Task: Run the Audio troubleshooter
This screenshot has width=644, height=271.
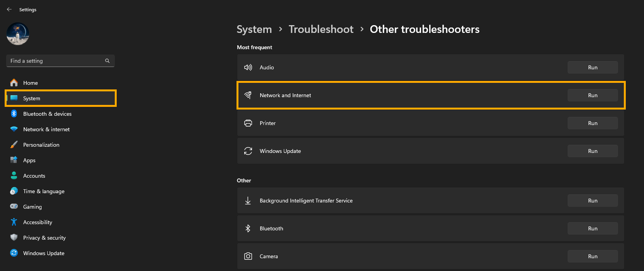Action: (592, 67)
